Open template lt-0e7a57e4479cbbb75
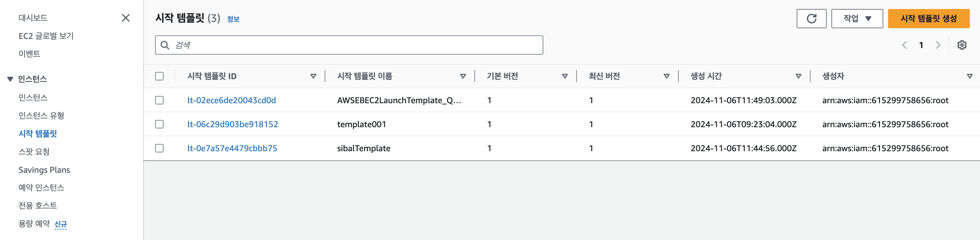 (x=232, y=148)
